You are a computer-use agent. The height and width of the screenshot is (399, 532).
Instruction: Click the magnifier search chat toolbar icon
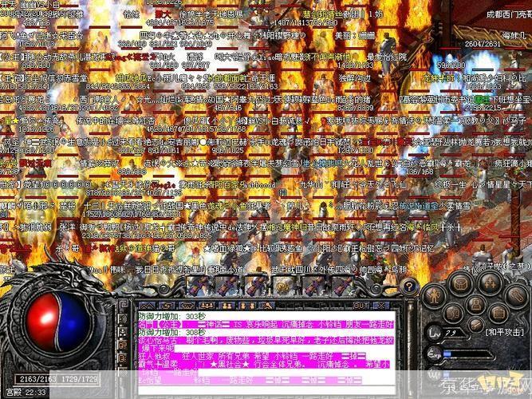[267, 306]
